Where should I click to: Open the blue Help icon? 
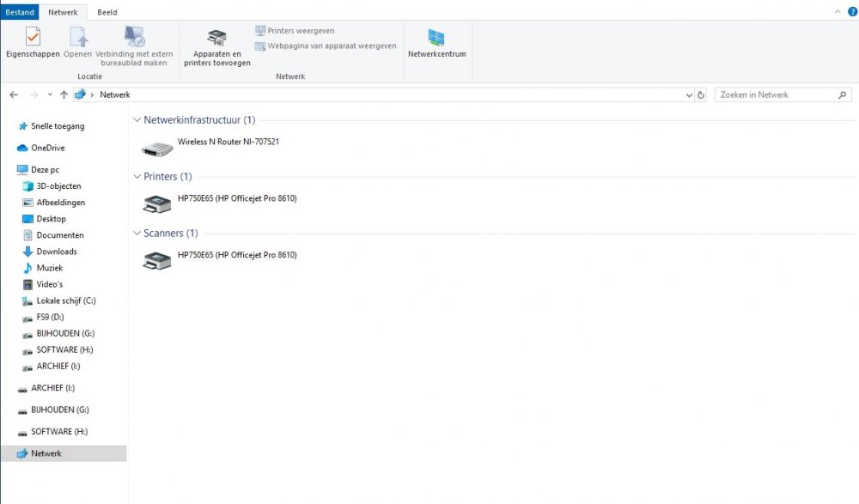(x=852, y=11)
